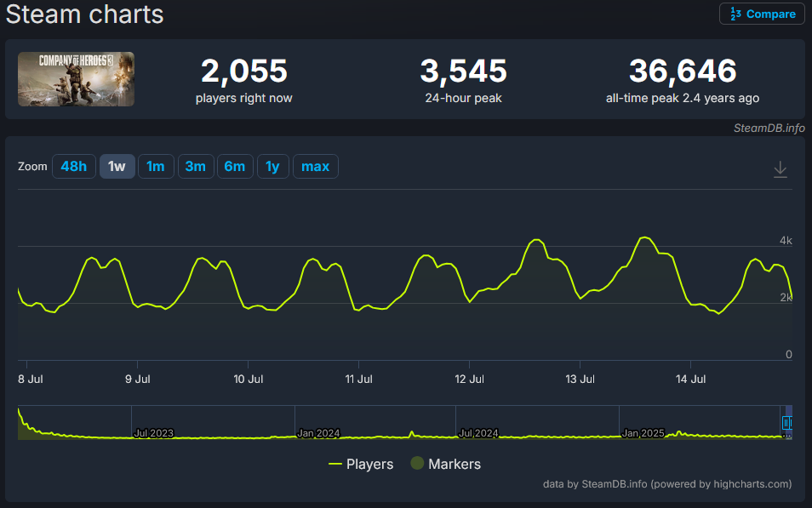The width and height of the screenshot is (812, 508).
Task: Click the Steam charts heading
Action: pos(84,14)
